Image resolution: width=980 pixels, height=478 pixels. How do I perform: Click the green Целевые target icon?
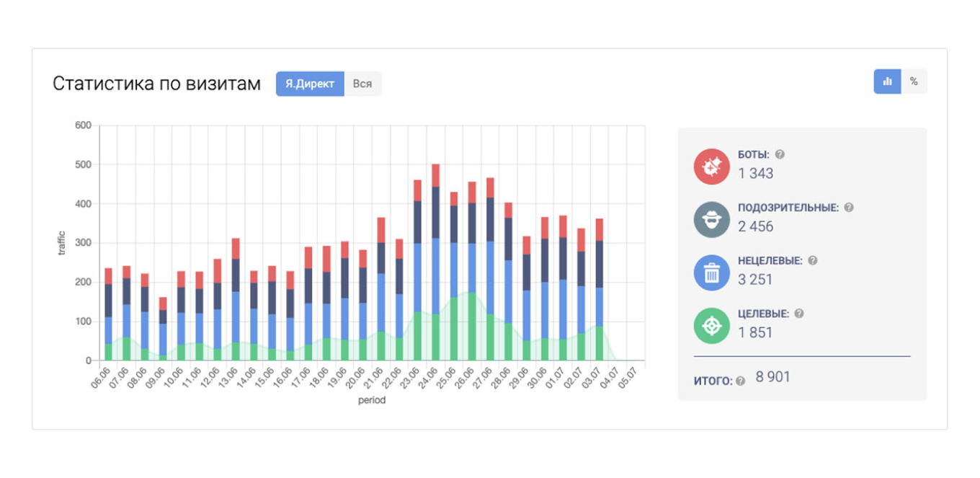point(711,326)
